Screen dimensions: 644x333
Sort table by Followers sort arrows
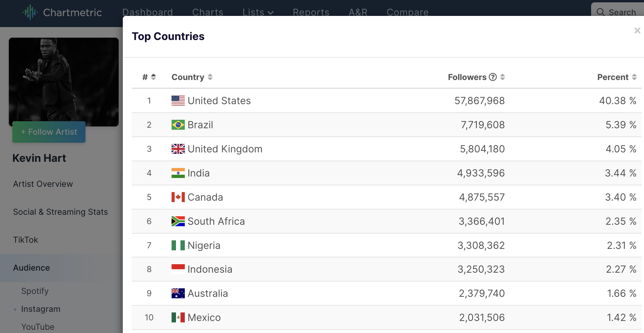[502, 77]
